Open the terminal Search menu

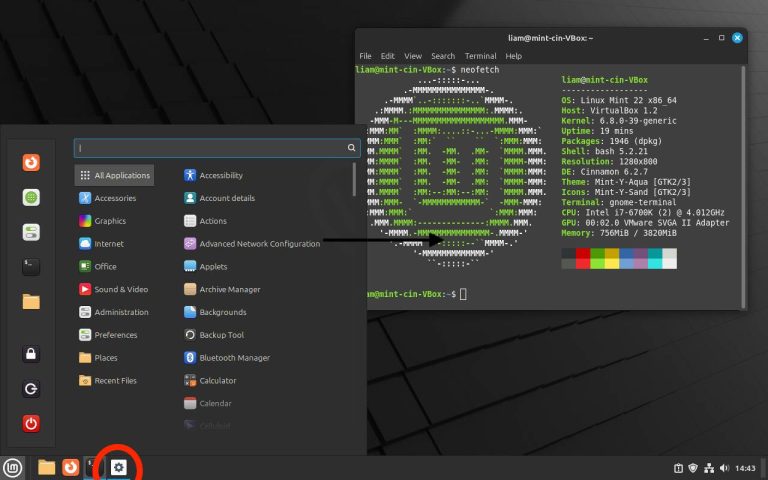pos(443,56)
